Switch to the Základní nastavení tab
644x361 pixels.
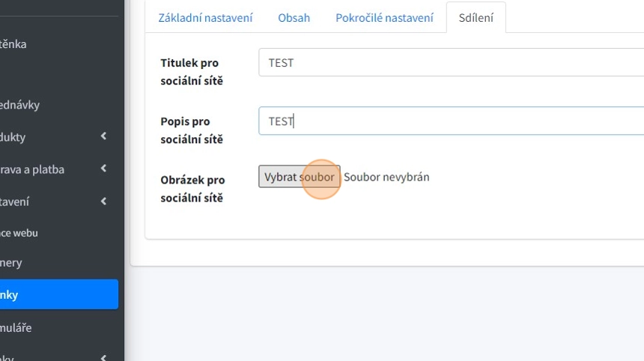[205, 17]
